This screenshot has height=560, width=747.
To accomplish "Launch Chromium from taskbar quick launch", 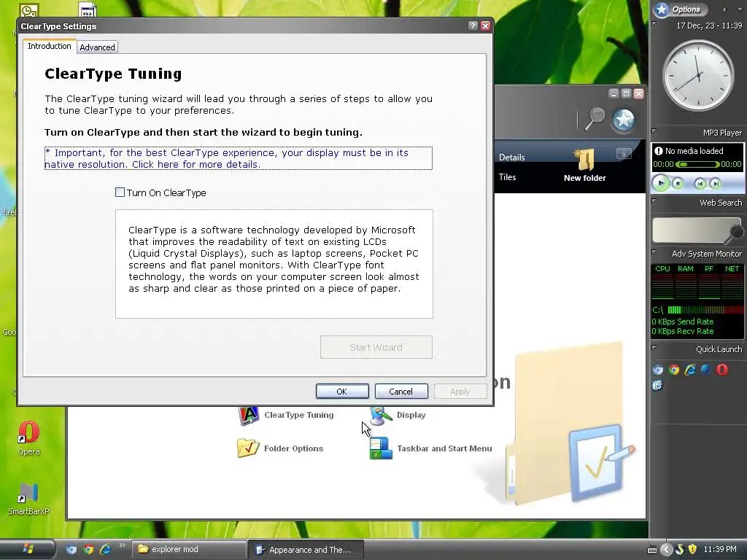I will 71,549.
